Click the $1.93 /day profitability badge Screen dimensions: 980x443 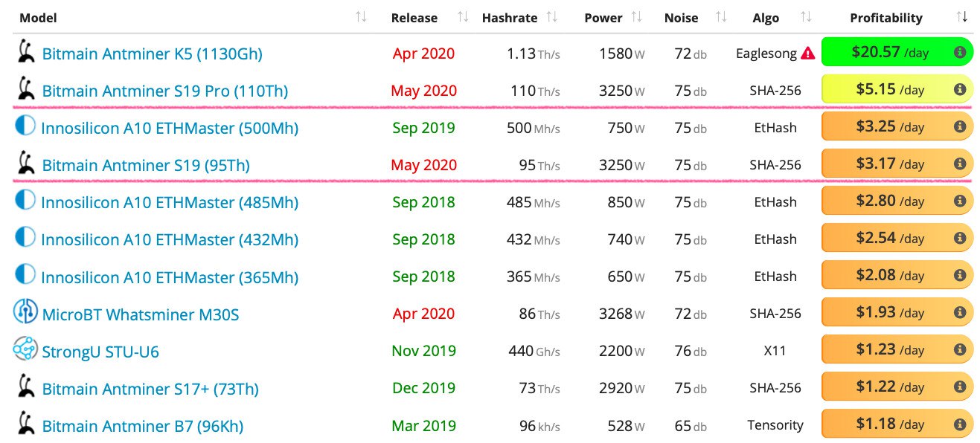click(x=889, y=313)
